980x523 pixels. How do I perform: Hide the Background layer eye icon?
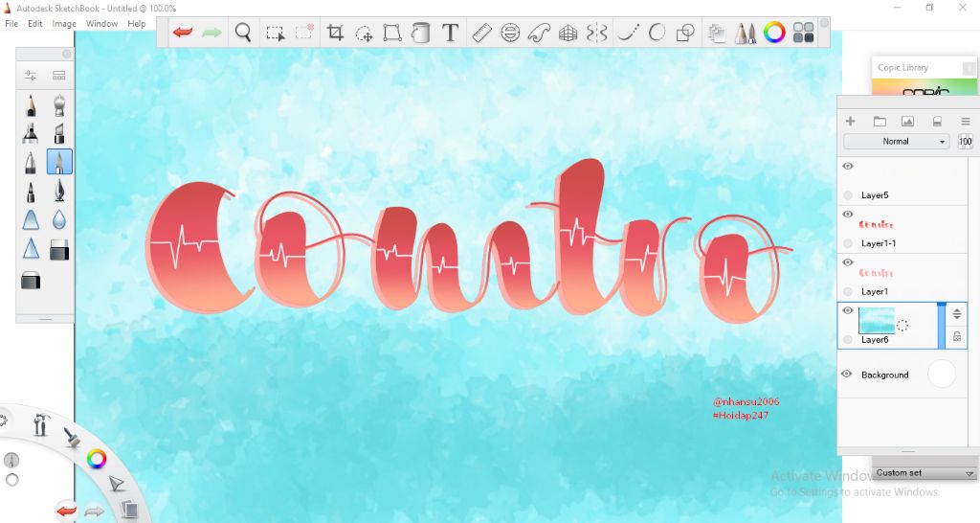click(846, 374)
